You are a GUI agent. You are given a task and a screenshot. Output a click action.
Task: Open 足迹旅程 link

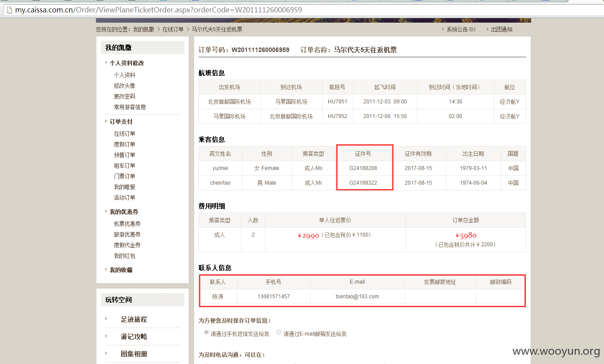pyautogui.click(x=134, y=319)
